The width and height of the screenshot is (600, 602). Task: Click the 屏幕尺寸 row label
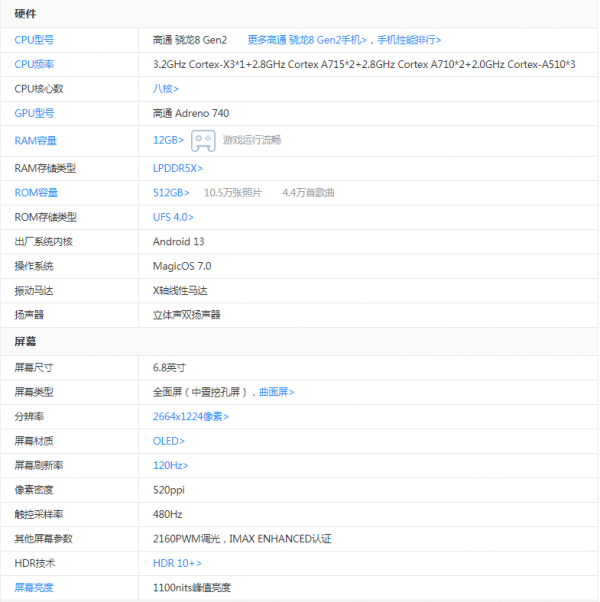click(34, 368)
